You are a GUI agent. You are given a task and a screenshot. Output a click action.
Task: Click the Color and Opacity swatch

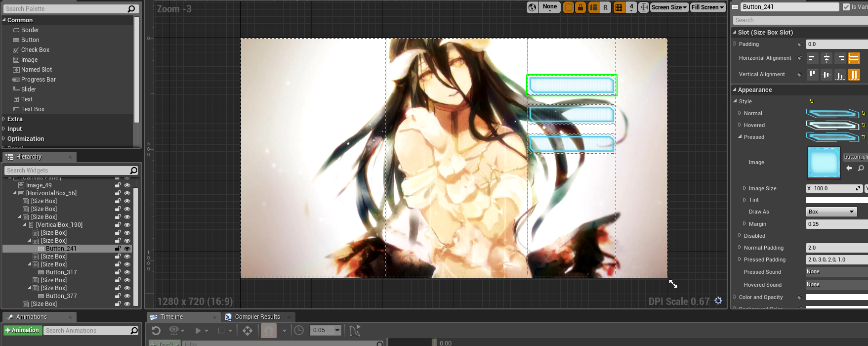[x=836, y=297]
